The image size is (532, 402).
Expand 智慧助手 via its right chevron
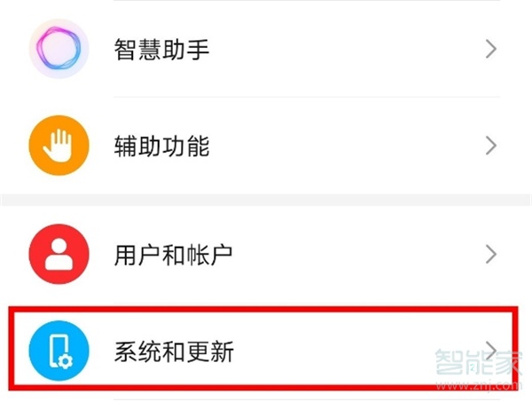tap(491, 49)
